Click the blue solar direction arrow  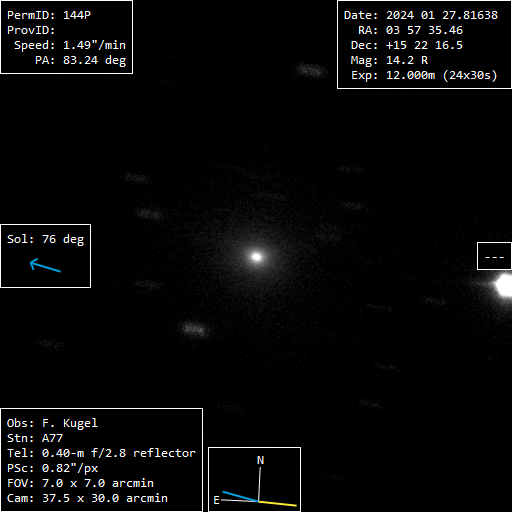pyautogui.click(x=45, y=265)
